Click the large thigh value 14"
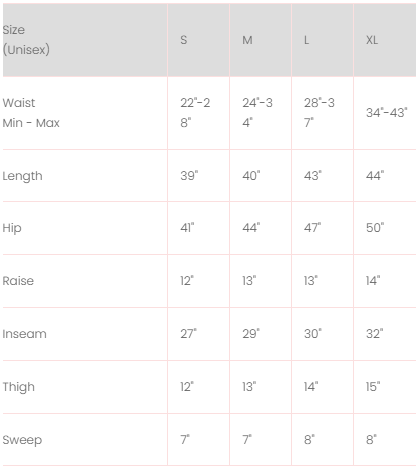 pyautogui.click(x=311, y=387)
